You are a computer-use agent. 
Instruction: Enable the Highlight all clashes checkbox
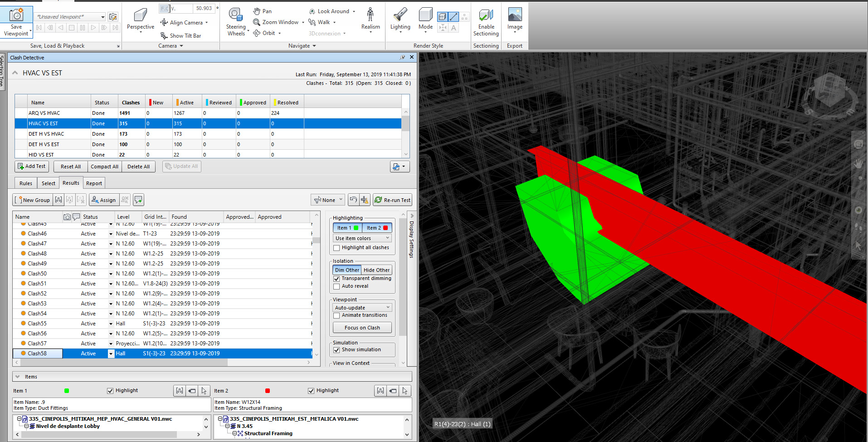click(x=336, y=248)
